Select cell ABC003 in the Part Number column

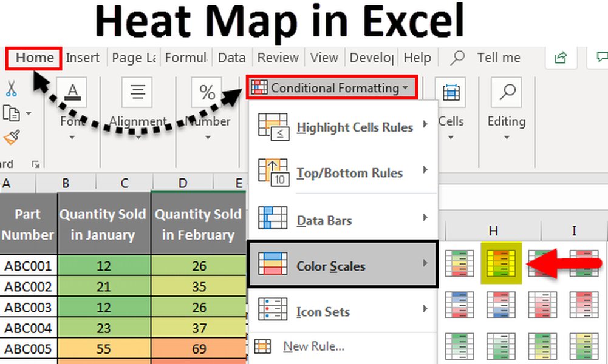pos(27,306)
